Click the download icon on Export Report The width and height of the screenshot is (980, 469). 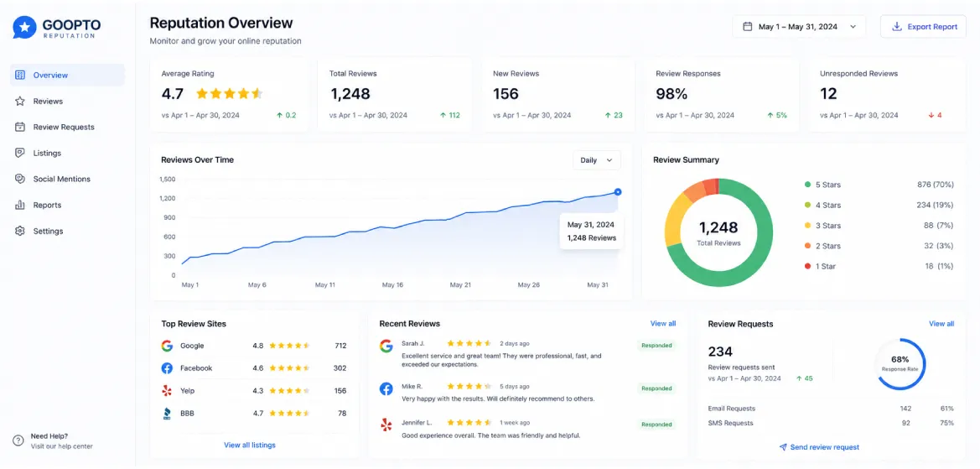(x=897, y=27)
